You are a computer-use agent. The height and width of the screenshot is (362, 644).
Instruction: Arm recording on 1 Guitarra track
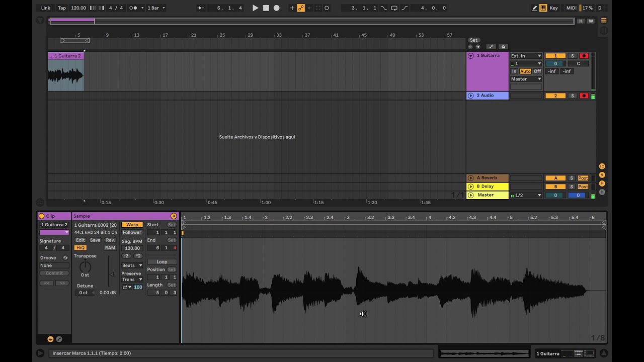point(584,56)
